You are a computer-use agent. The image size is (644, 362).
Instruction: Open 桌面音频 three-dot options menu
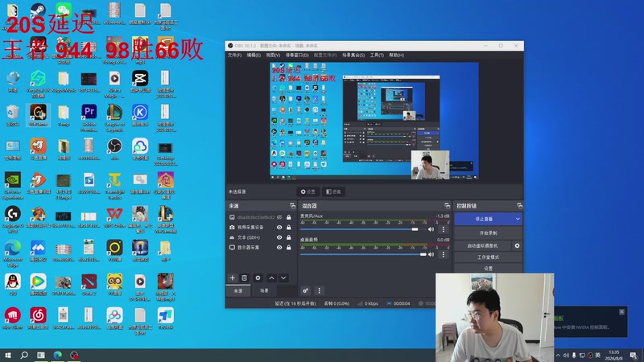click(x=444, y=254)
